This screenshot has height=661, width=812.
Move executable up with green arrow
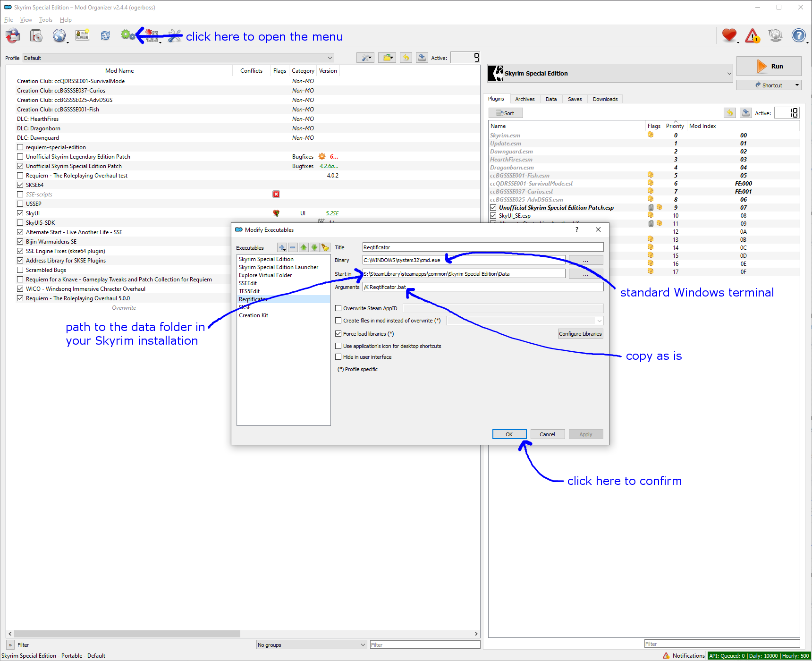[x=304, y=247]
